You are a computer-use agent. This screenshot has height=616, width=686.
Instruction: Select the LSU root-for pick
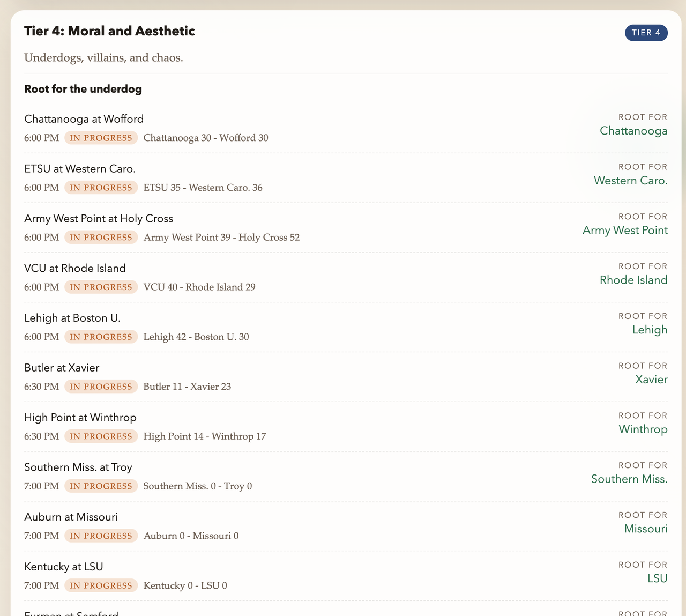point(658,580)
